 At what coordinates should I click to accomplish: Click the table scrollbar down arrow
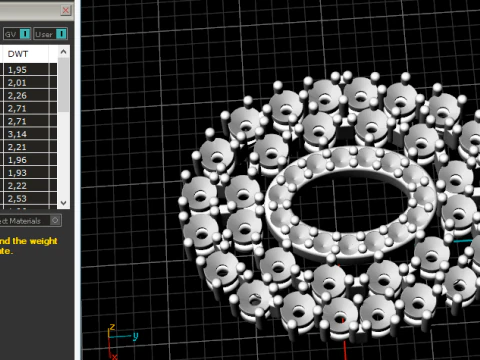click(x=63, y=203)
